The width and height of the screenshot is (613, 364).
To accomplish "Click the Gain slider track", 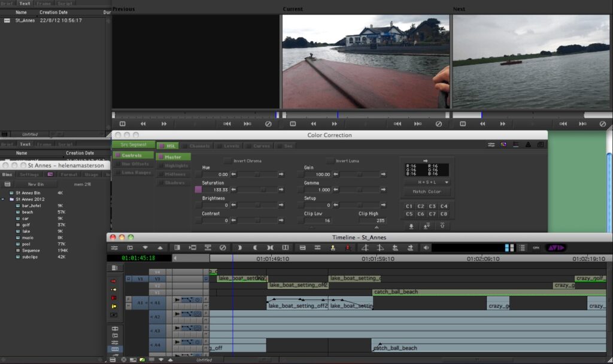I will point(359,174).
